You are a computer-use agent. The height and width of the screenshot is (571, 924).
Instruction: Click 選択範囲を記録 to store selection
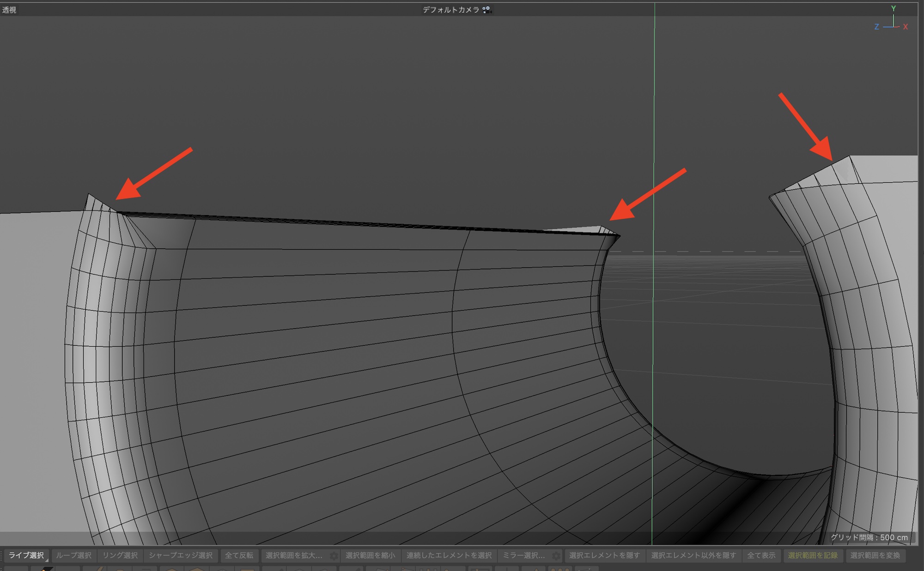coord(813,555)
